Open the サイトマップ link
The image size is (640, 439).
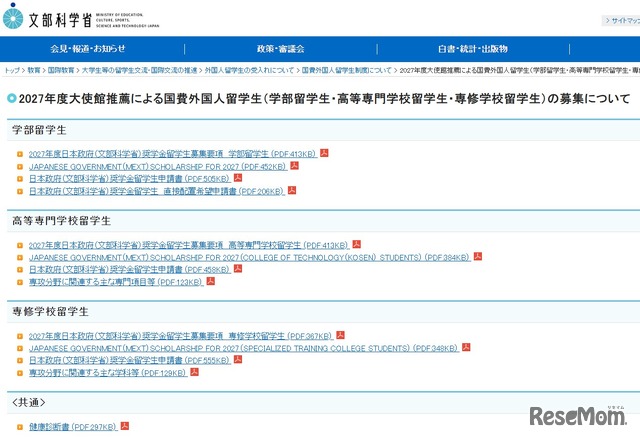(623, 20)
